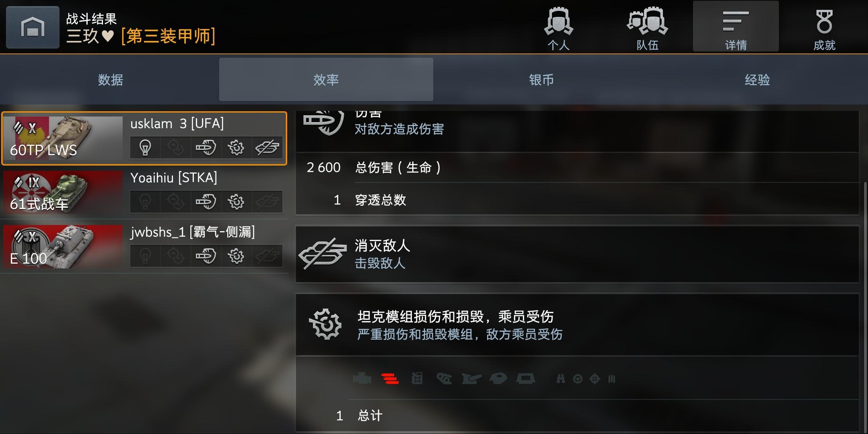Click usklam's destroyed enemy icon
The image size is (868, 434).
pyautogui.click(x=267, y=147)
